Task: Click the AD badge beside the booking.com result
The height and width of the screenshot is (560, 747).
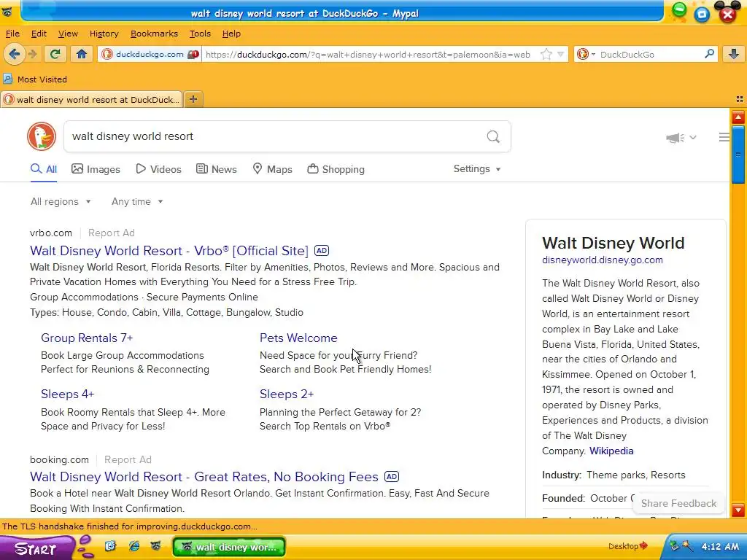Action: [x=392, y=477]
